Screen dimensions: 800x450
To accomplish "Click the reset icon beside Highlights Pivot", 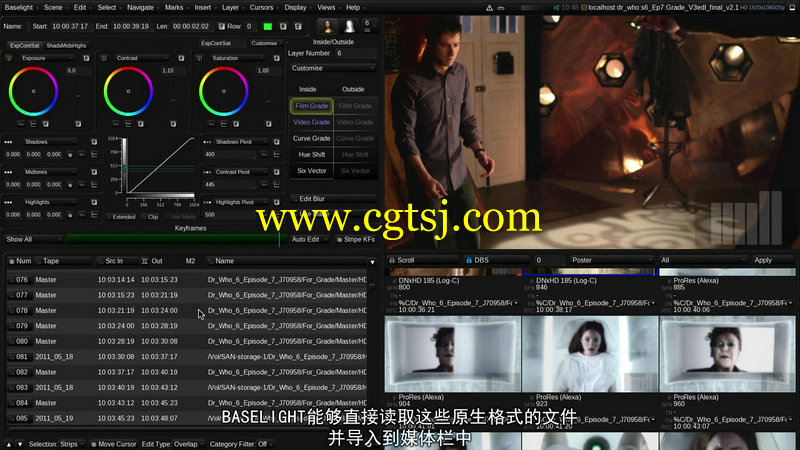I will pyautogui.click(x=277, y=203).
